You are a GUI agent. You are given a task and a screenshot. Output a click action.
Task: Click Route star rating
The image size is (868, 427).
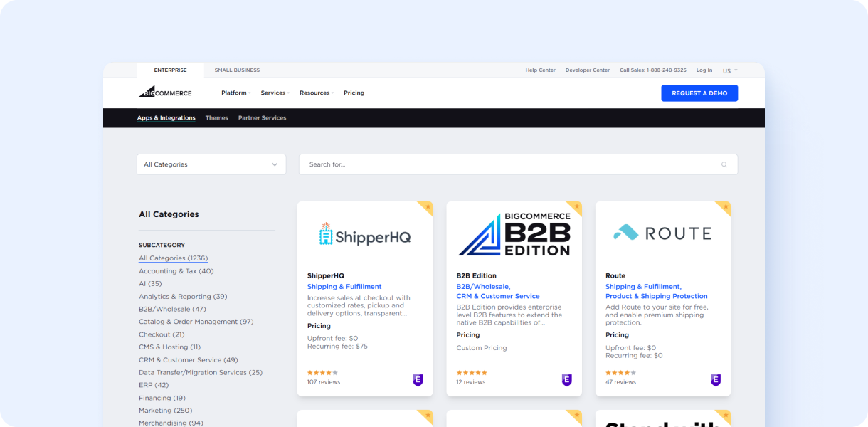[x=620, y=372]
